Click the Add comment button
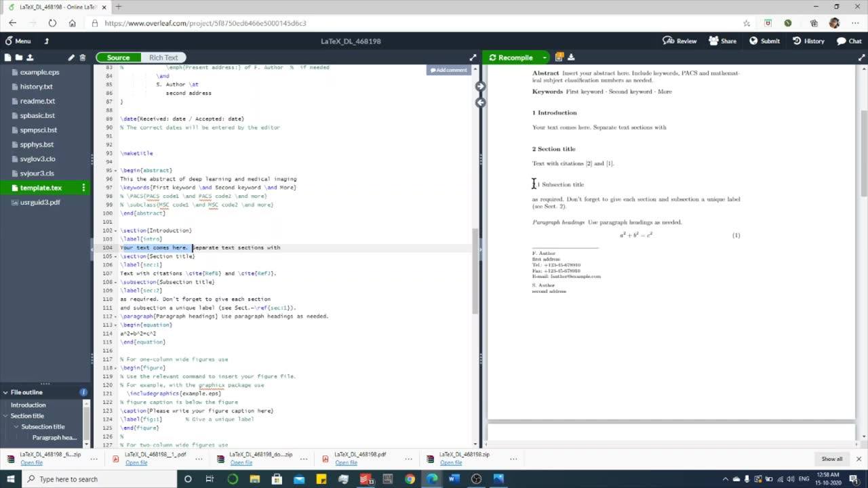The height and width of the screenshot is (488, 868). [x=448, y=70]
